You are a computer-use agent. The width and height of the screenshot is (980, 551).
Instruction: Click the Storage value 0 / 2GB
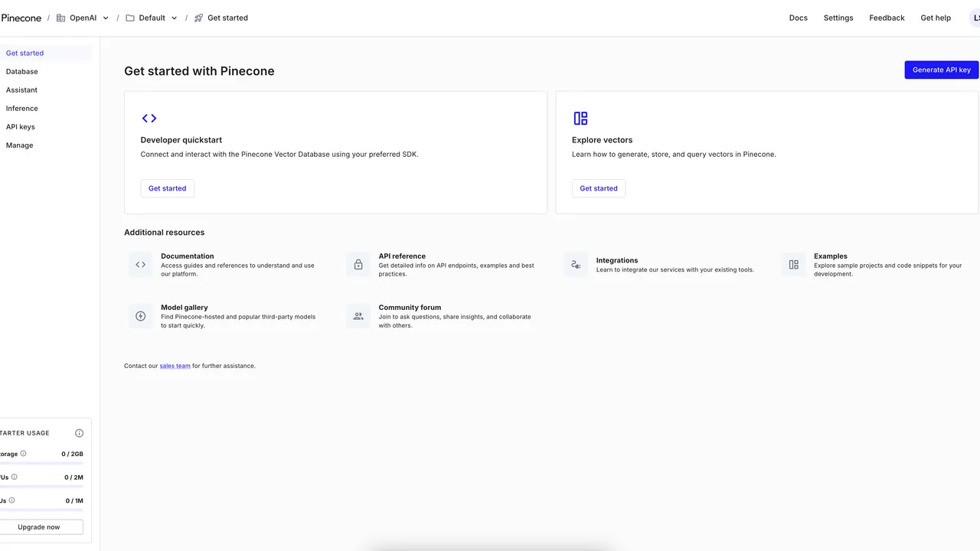[73, 455]
